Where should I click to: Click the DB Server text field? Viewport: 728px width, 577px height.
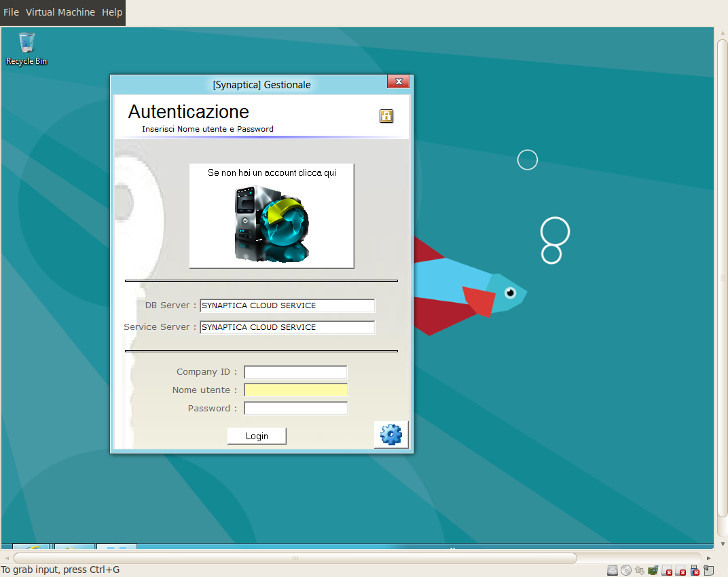coord(287,305)
